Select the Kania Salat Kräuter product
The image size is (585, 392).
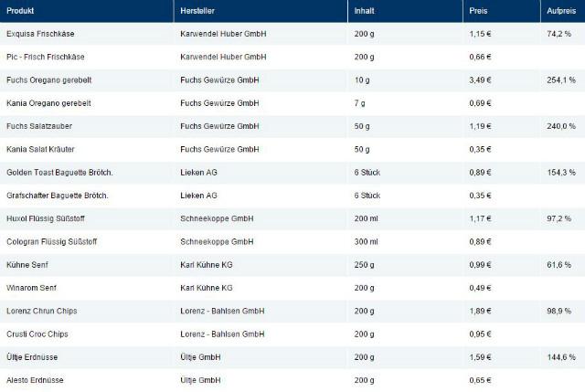pyautogui.click(x=44, y=148)
